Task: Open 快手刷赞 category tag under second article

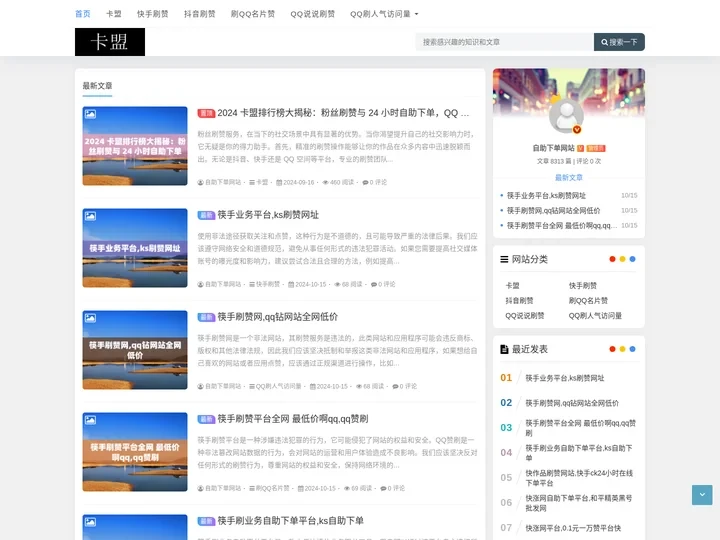Action: [x=268, y=284]
